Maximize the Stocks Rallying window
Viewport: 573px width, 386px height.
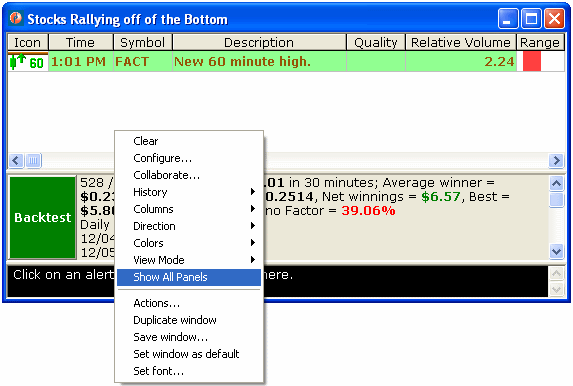(531, 19)
